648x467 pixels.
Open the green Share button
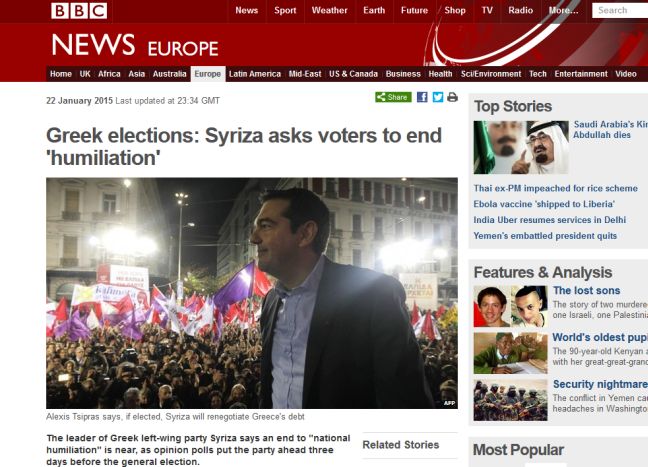[x=393, y=97]
